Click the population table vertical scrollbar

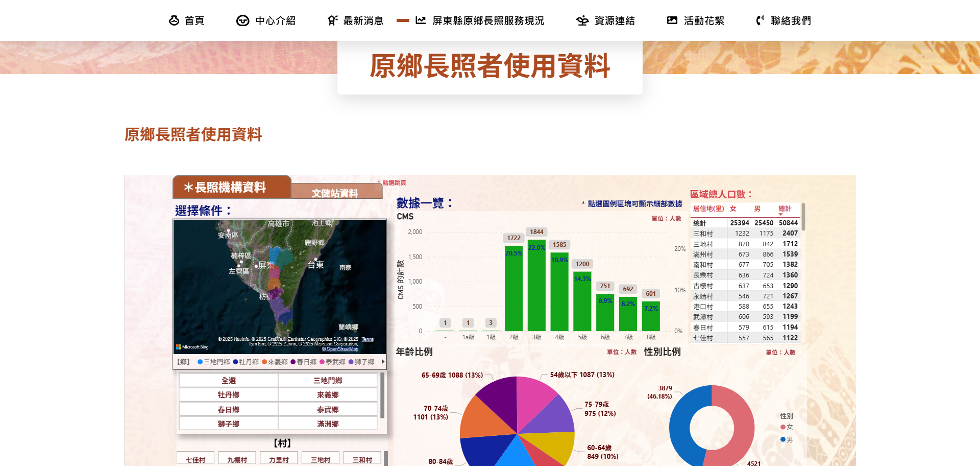click(x=803, y=217)
